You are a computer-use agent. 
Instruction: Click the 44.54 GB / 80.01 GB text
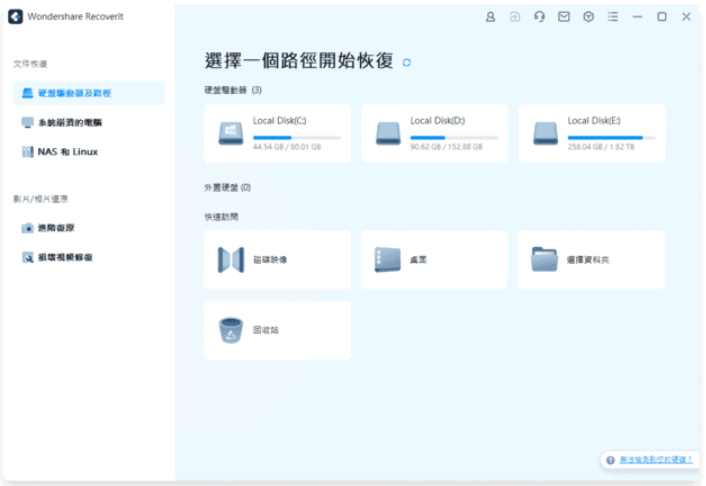pos(287,147)
